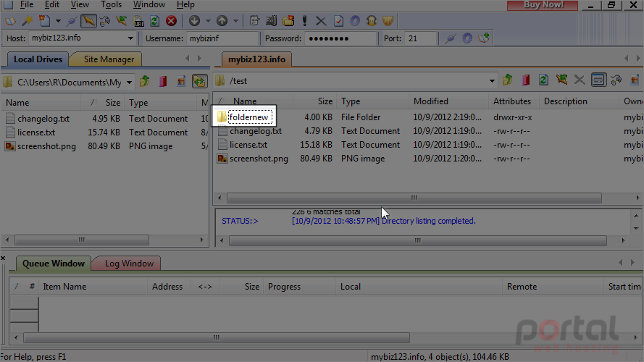
Task: Click the monkey head icon in main toolbar
Action: click(x=372, y=21)
